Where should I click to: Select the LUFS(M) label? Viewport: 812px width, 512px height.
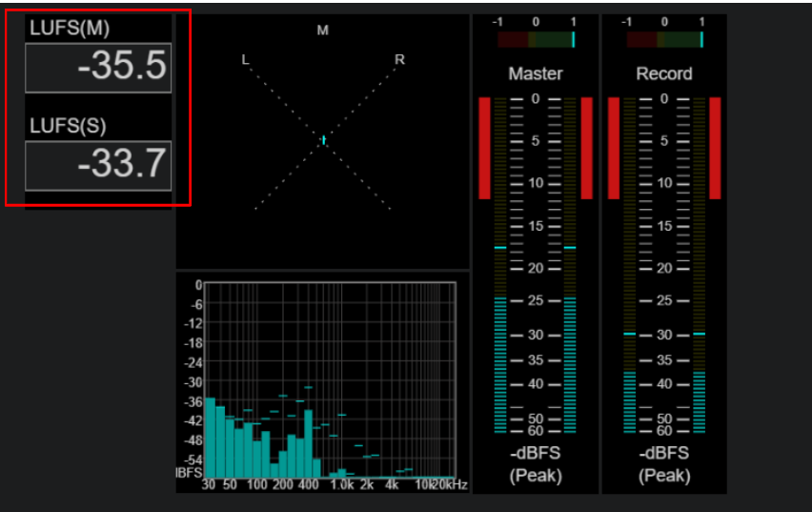(70, 29)
